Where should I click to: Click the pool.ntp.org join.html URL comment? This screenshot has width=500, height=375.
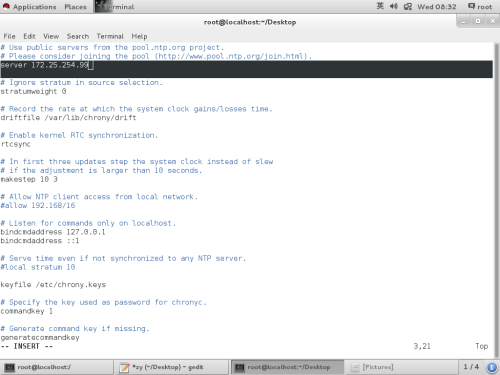156,56
